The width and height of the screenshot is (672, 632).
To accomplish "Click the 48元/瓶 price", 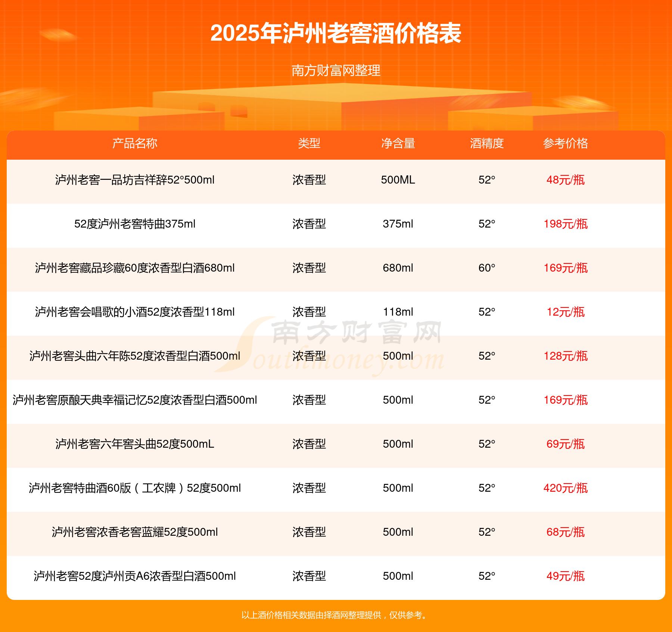I will point(566,180).
